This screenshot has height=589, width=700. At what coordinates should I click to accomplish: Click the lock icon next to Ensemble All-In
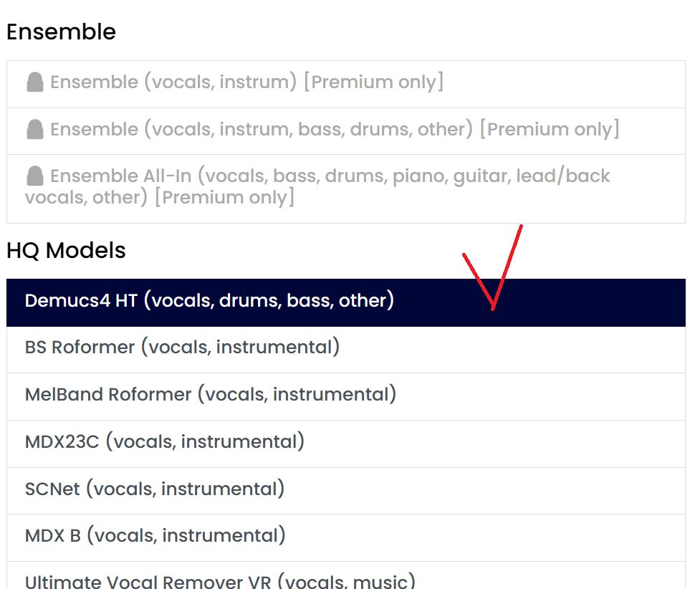tap(34, 176)
